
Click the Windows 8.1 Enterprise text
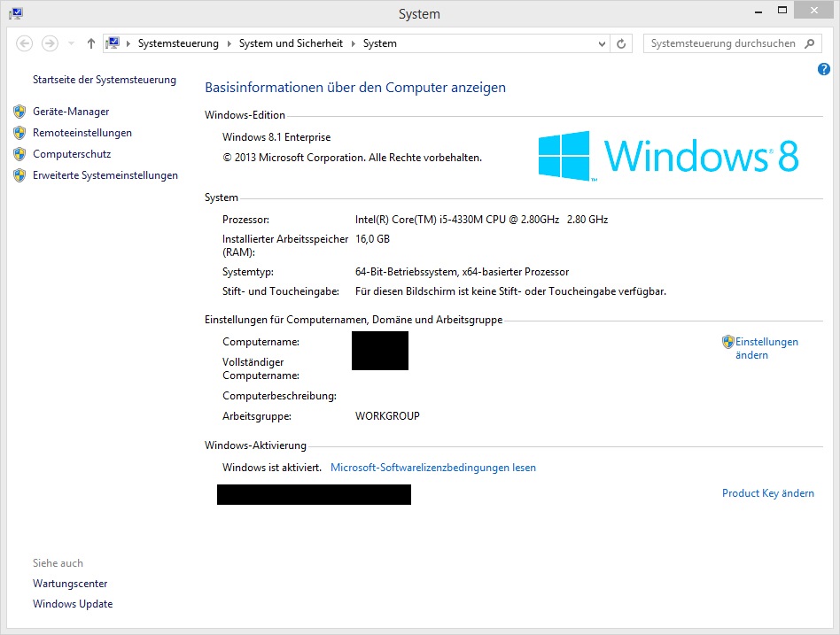tap(276, 137)
